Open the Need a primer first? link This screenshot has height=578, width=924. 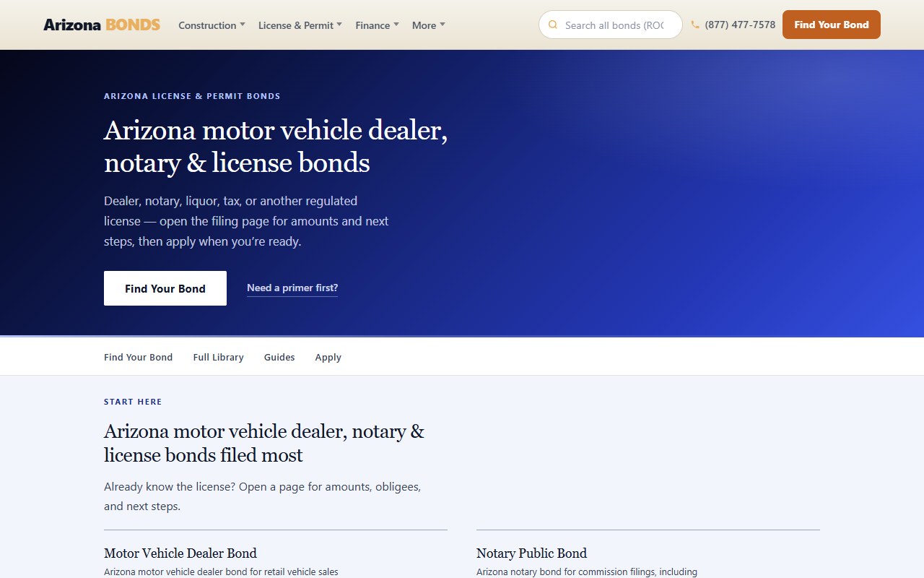click(x=292, y=288)
